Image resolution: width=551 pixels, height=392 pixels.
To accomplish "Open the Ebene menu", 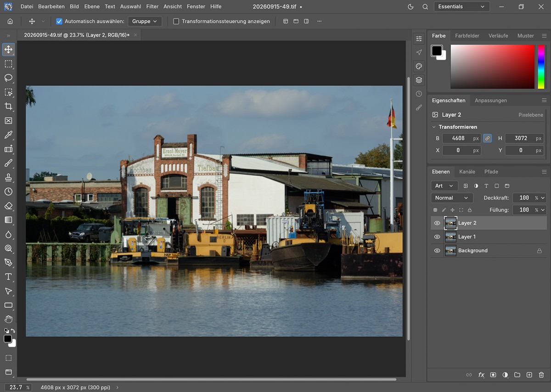I will point(92,6).
